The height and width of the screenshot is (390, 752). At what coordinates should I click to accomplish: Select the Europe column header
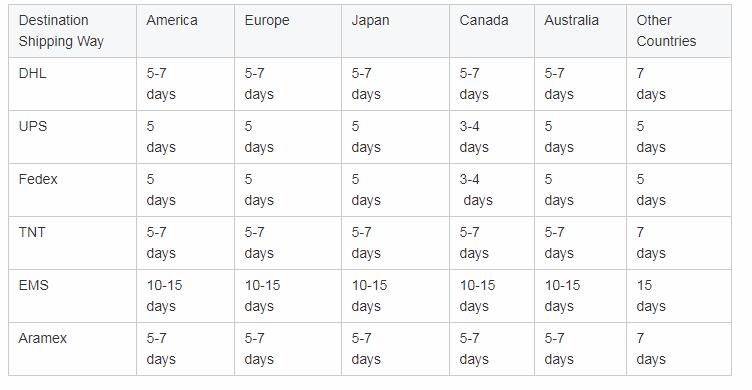click(288, 31)
